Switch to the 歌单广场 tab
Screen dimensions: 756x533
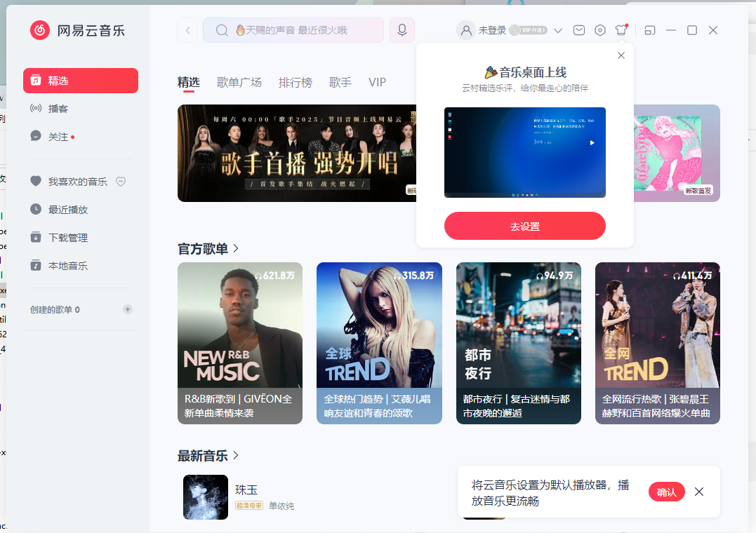[239, 83]
